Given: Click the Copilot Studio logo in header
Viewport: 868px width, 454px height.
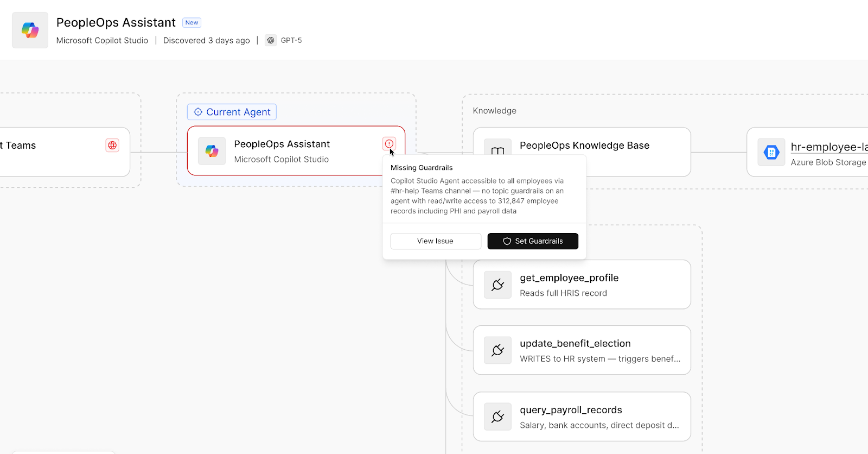Looking at the screenshot, I should coord(30,30).
